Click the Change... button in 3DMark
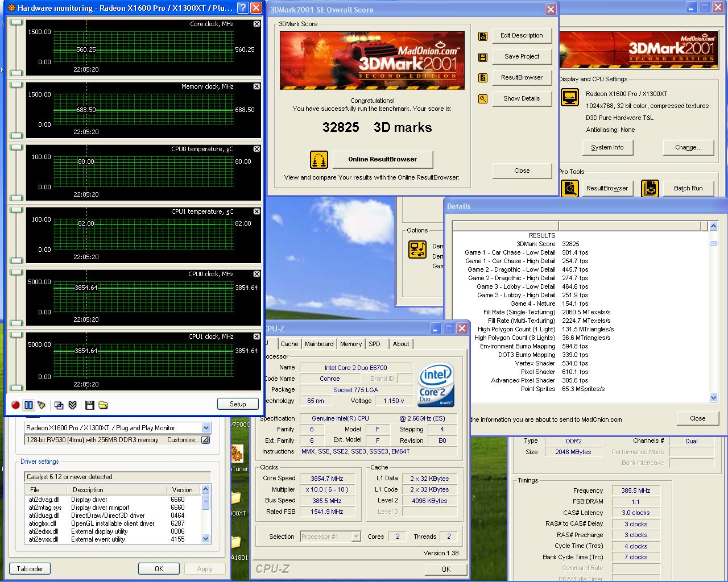Image resolution: width=728 pixels, height=582 pixels. click(688, 148)
